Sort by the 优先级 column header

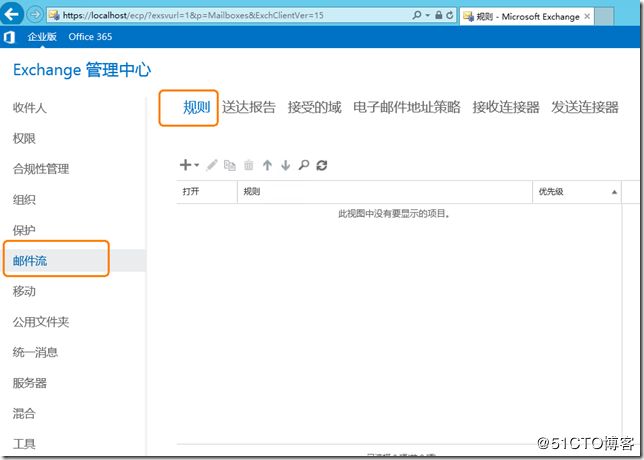coord(577,191)
